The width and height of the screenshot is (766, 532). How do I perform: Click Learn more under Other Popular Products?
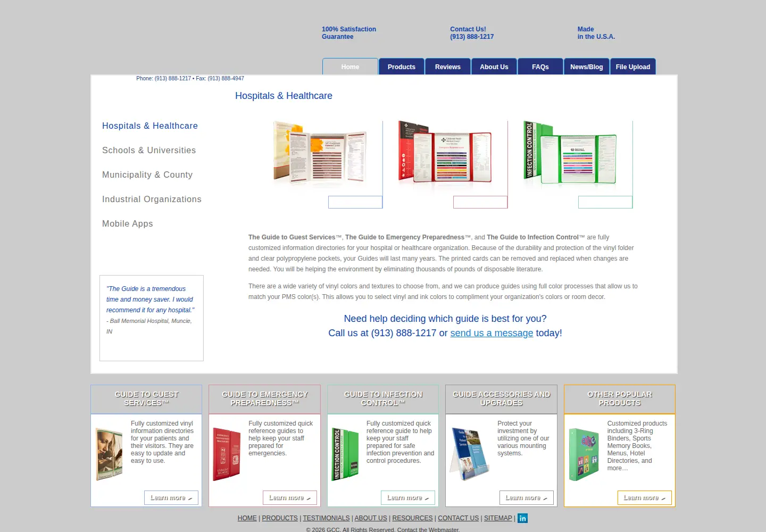645,497
